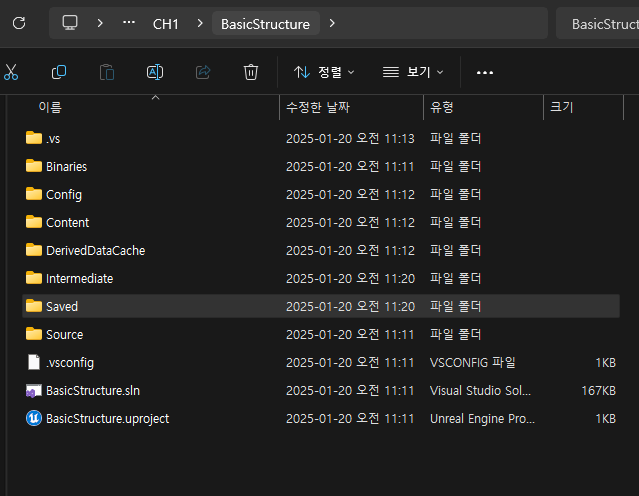Click the Refresh icon in address bar
This screenshot has height=496, width=639.
point(19,23)
